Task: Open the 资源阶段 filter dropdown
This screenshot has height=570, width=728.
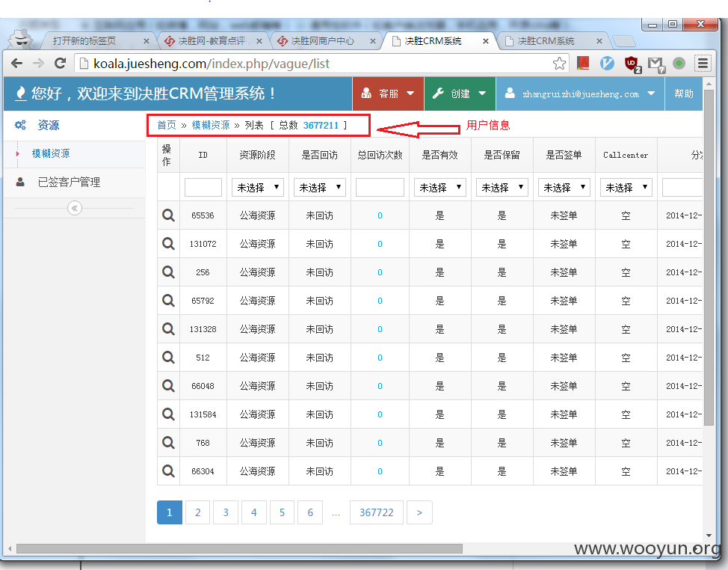Action: 258,187
